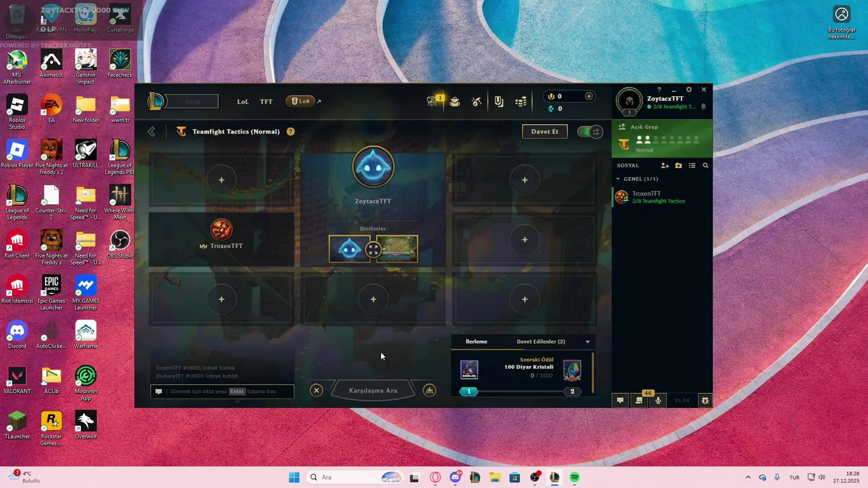868x488 pixels.
Task: Open the friend list view options icon
Action: pos(692,165)
